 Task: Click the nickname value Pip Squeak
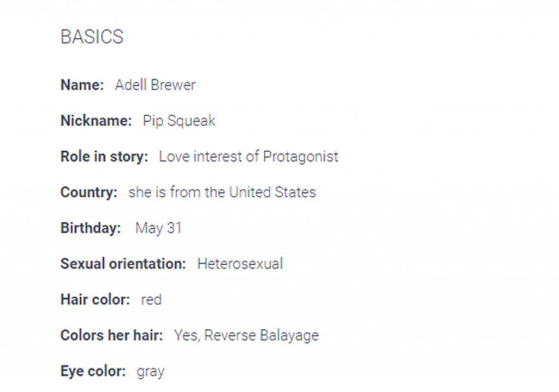coord(179,121)
